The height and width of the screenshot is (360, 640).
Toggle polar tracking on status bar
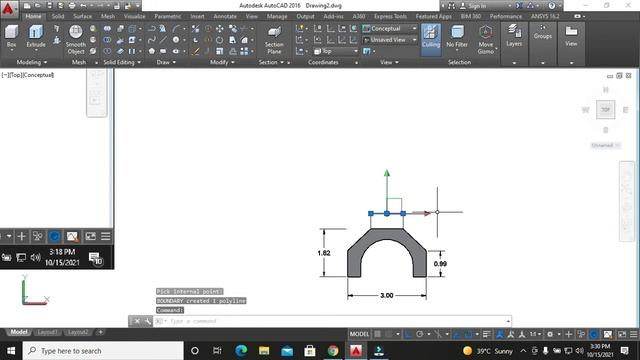(x=420, y=334)
